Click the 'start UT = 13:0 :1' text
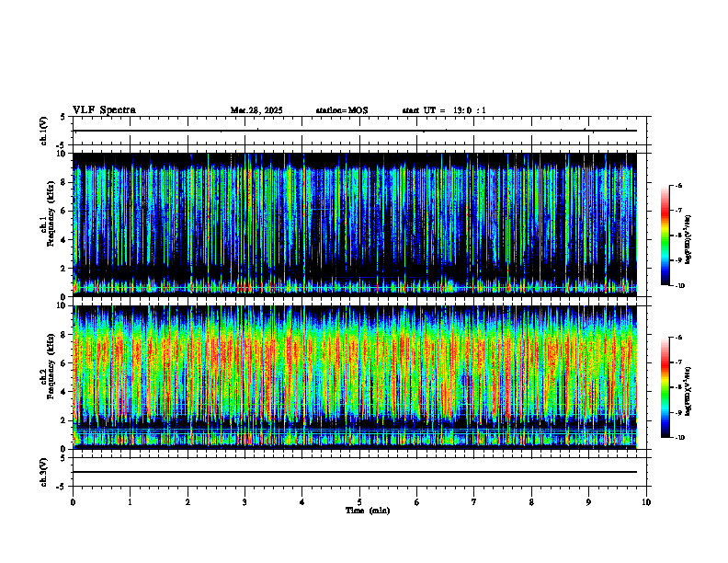 coord(444,110)
